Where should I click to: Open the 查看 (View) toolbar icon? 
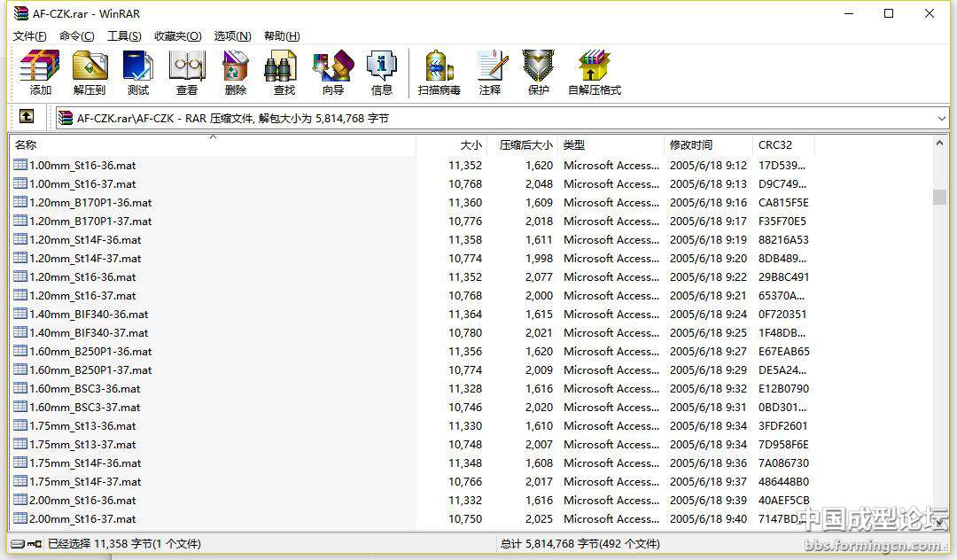pyautogui.click(x=187, y=73)
